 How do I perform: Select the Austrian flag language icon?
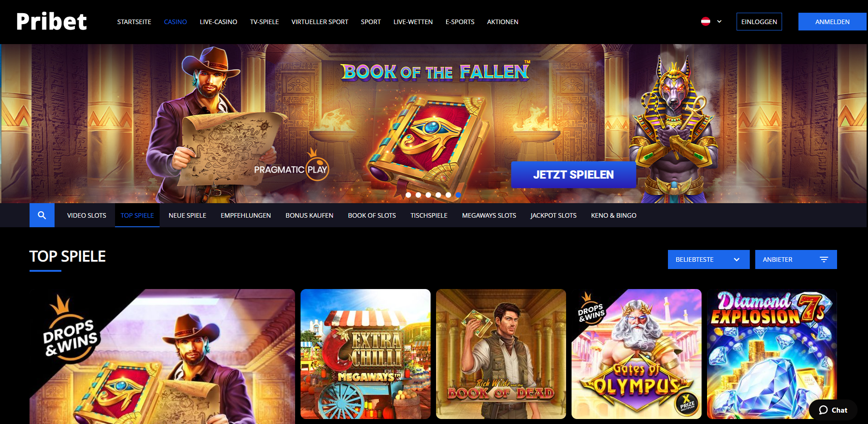point(706,21)
